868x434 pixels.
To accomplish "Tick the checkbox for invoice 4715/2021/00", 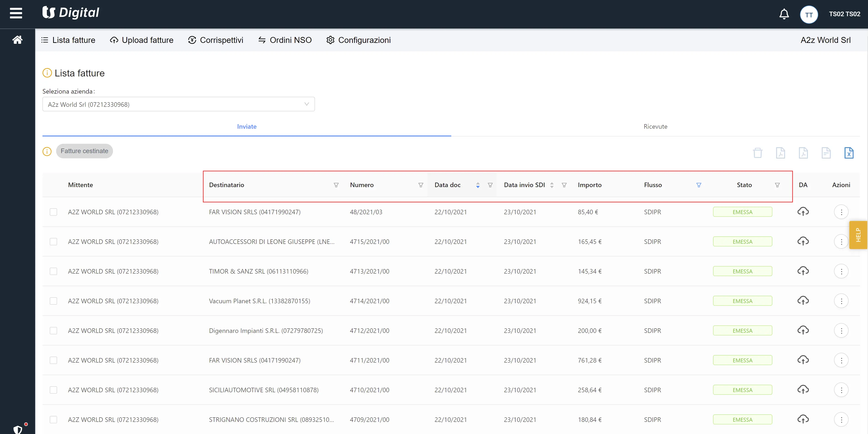I will (53, 242).
